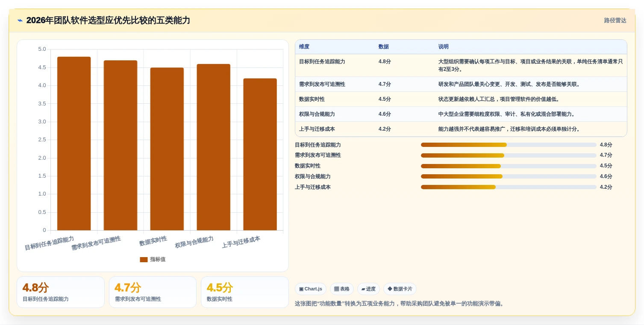The height and width of the screenshot is (325, 644).
Task: Click description starting with 中大型企业需要细粒度权限
Action: (x=507, y=114)
